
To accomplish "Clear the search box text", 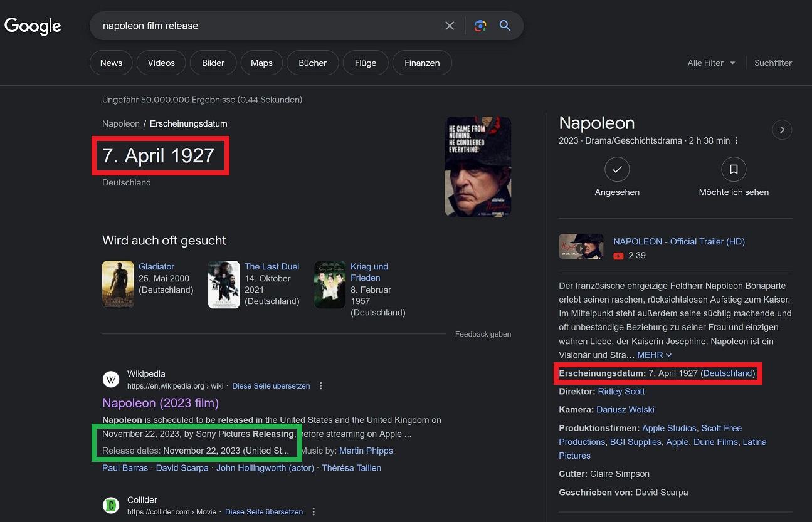I will tap(450, 26).
